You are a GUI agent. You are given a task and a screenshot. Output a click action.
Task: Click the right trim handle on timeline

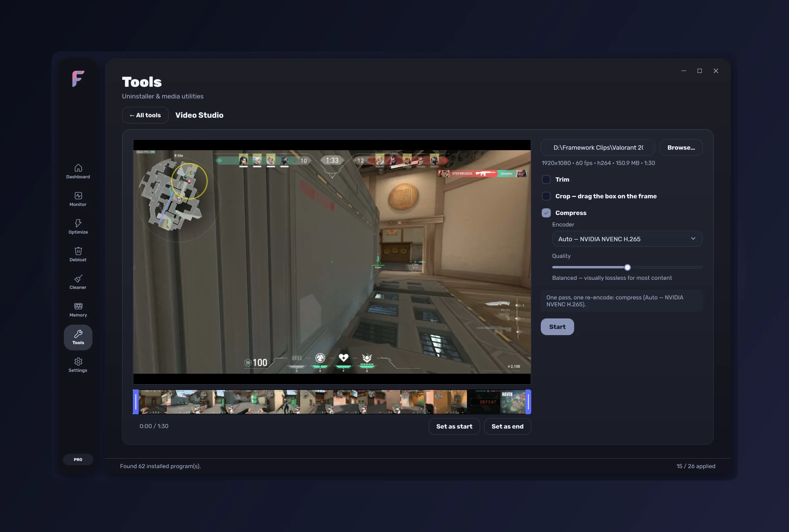528,402
